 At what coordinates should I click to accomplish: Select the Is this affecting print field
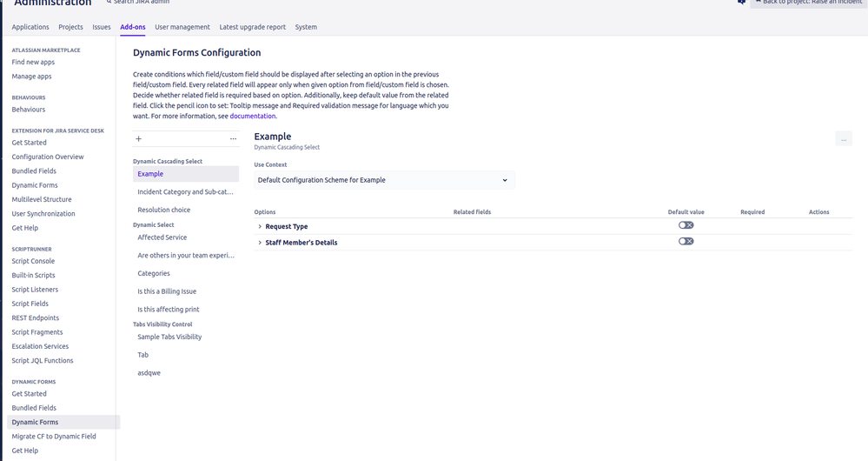[169, 309]
